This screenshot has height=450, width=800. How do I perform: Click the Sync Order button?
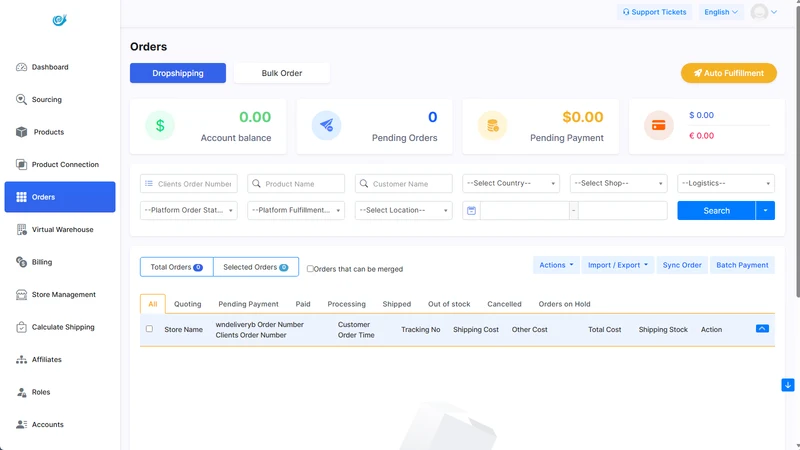pyautogui.click(x=682, y=265)
